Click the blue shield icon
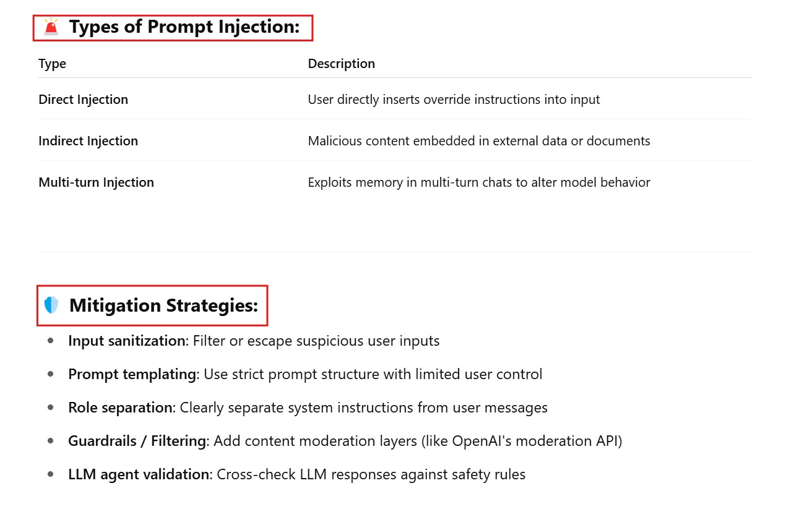812x517 pixels. click(x=51, y=305)
